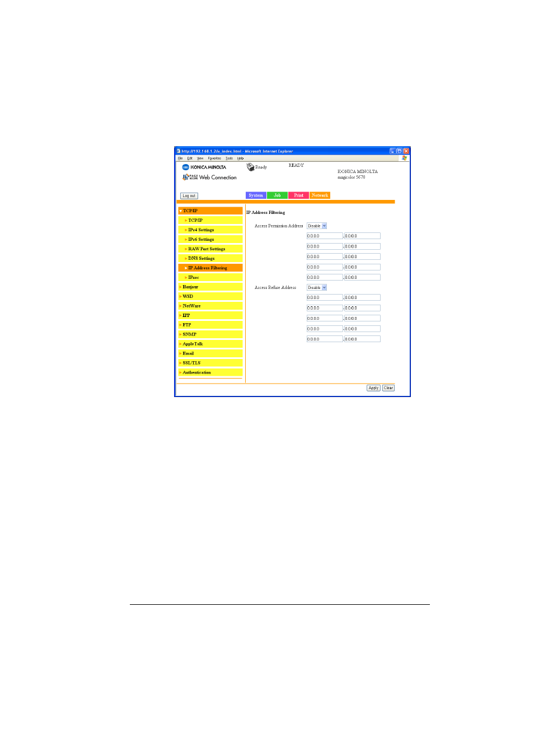Click third Access Permission end address field
This screenshot has width=534, height=756.
(x=362, y=257)
